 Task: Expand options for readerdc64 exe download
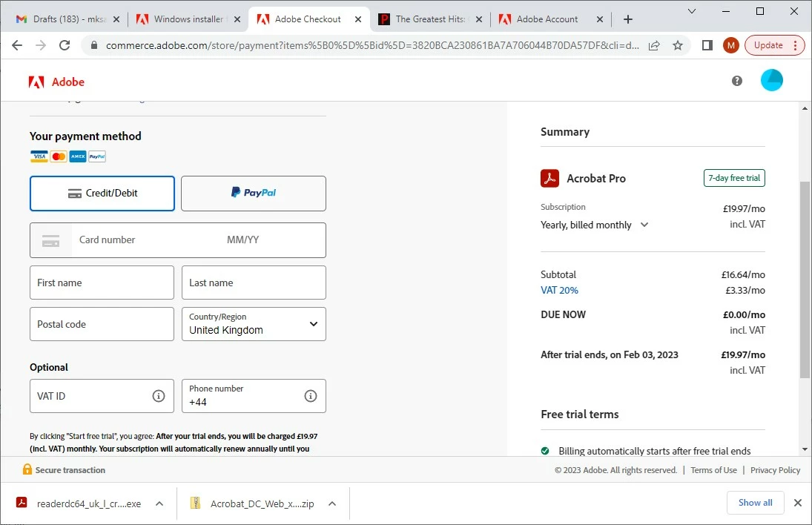tap(159, 503)
